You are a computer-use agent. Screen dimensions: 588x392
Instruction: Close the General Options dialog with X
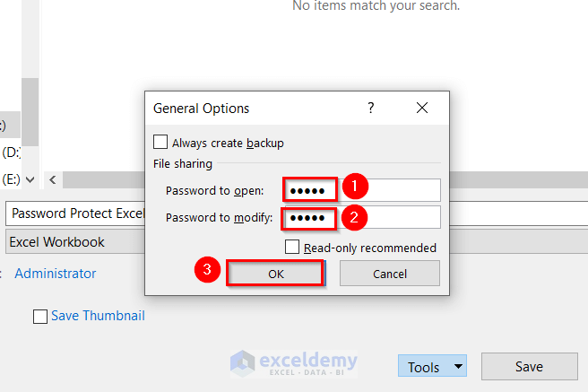point(422,108)
